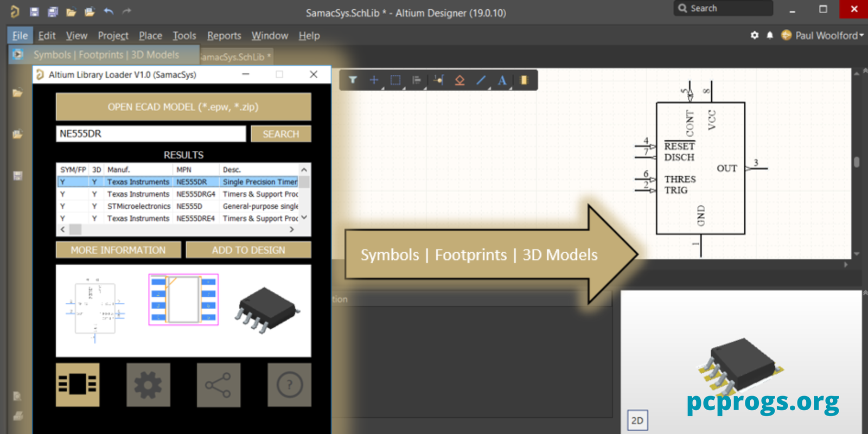Open the Place menu
The height and width of the screenshot is (434, 868).
[x=150, y=35]
